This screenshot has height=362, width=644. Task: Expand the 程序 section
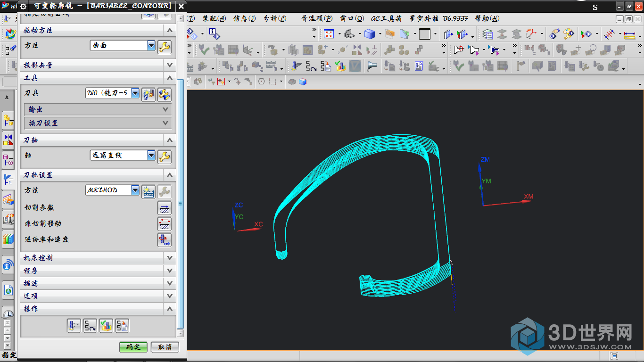(170, 271)
